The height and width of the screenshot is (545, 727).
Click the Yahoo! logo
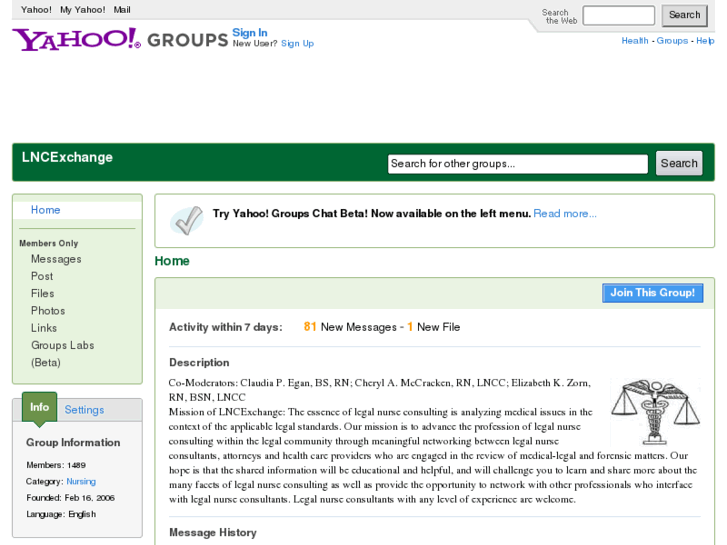coord(76,39)
